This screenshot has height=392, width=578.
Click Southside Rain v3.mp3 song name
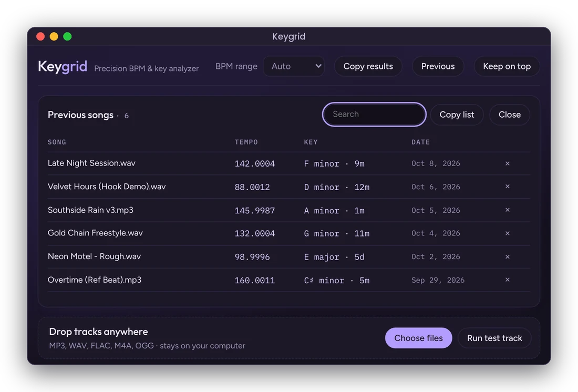(x=90, y=210)
